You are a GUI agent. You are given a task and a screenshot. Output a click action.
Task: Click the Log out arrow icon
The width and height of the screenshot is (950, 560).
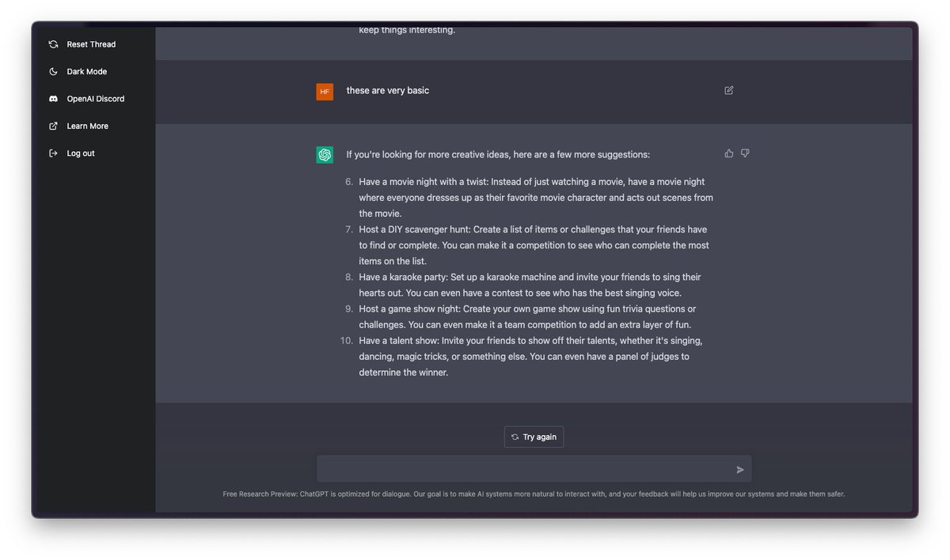tap(53, 153)
